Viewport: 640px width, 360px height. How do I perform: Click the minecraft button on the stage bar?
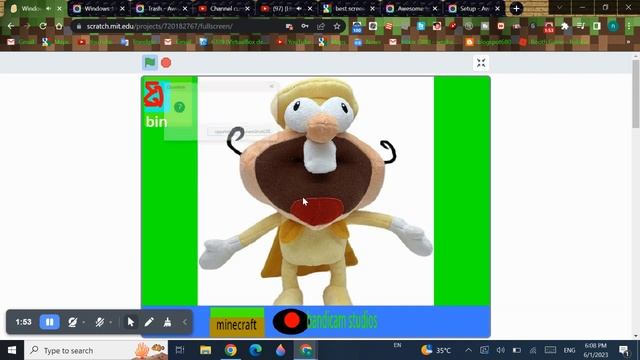(x=237, y=323)
